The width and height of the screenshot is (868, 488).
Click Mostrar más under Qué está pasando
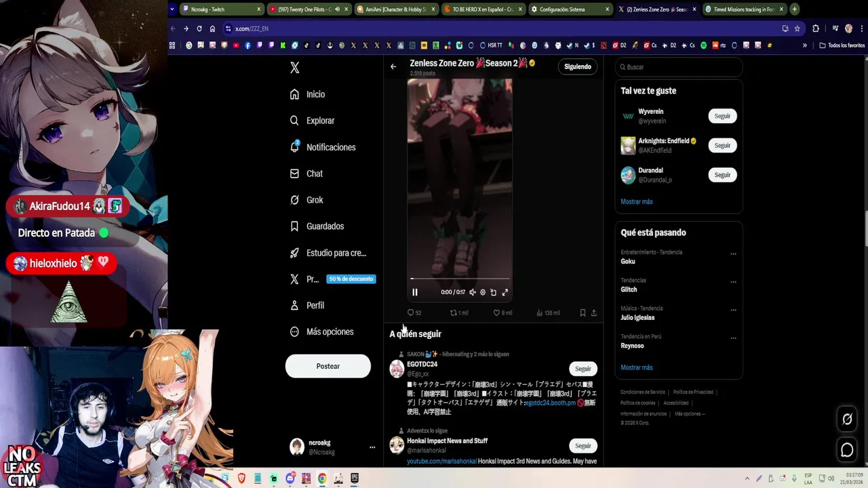pos(637,367)
